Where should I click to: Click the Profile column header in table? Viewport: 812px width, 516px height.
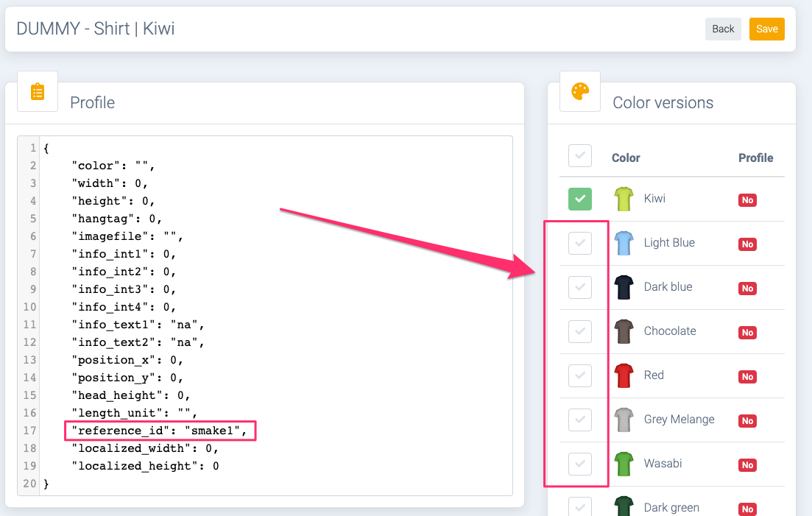[x=755, y=158]
